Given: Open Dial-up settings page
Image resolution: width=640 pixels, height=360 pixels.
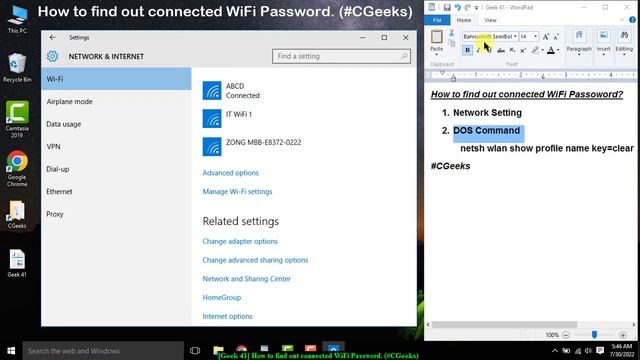Looking at the screenshot, I should (116, 169).
